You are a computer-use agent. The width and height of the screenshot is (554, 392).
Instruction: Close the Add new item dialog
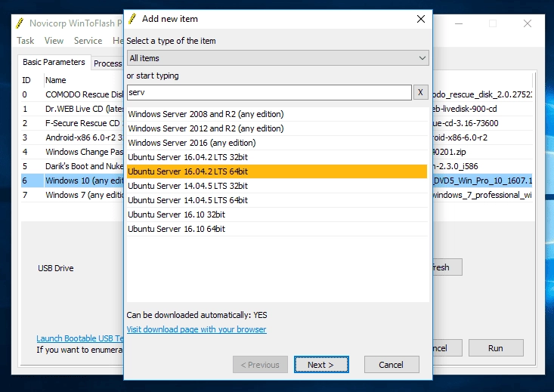point(421,19)
